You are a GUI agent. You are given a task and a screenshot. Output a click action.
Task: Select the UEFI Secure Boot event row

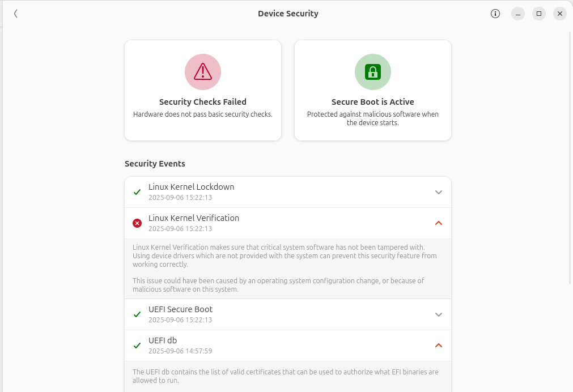click(x=283, y=314)
